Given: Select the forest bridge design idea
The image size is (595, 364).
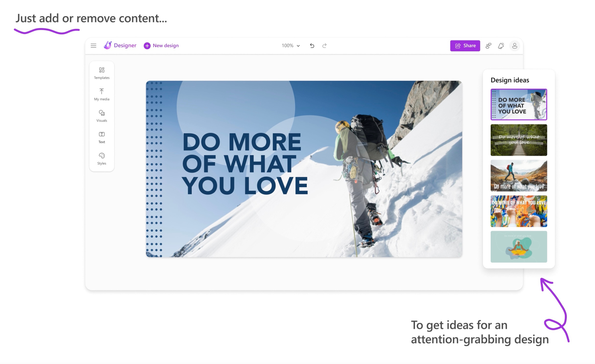Looking at the screenshot, I should 519,140.
